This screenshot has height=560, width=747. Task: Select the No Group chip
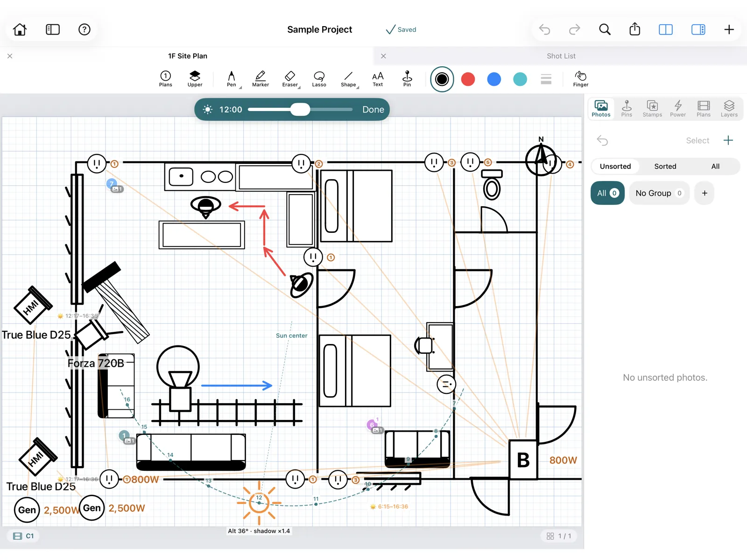tap(659, 193)
